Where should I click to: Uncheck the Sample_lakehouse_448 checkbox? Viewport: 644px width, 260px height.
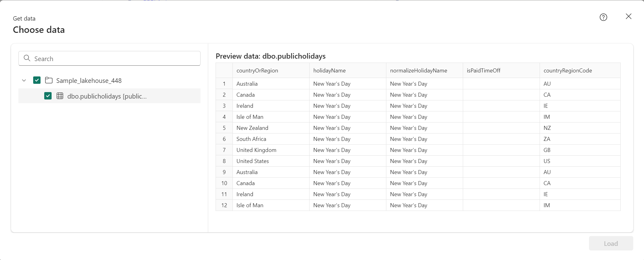tap(37, 80)
